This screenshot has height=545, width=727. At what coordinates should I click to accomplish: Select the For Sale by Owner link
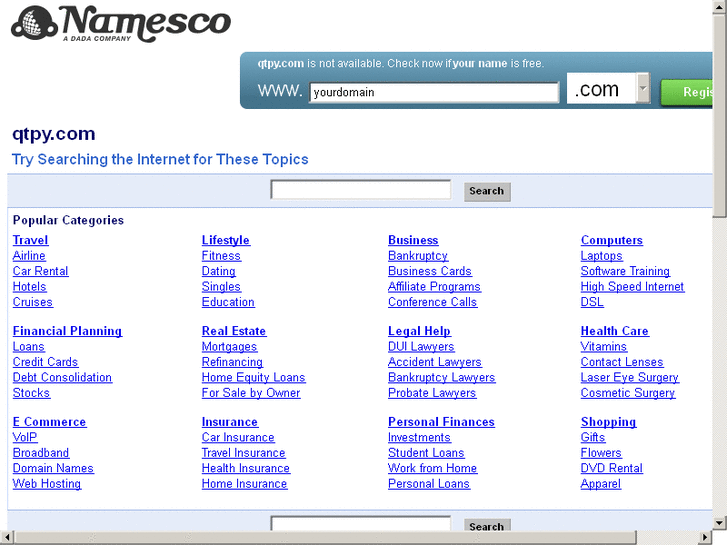pos(251,393)
